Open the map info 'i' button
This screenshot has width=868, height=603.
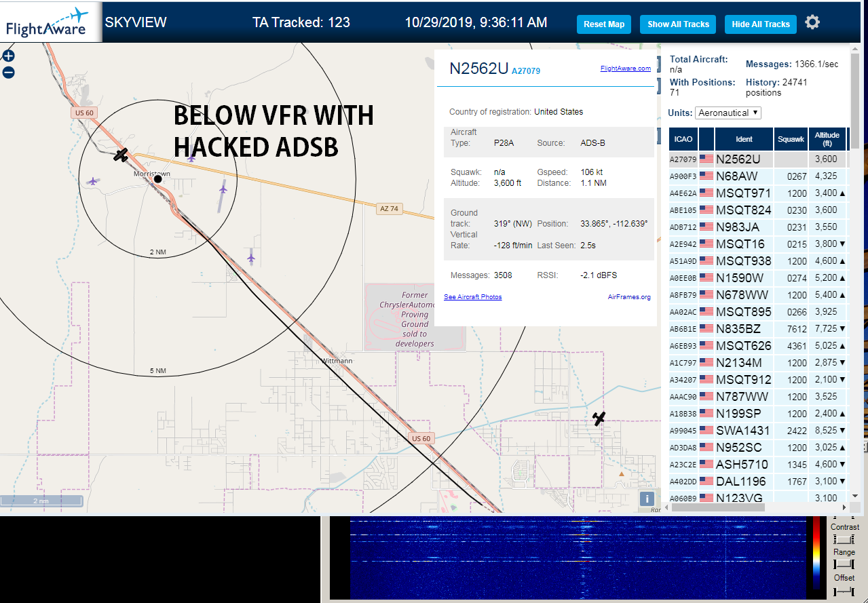(x=648, y=499)
